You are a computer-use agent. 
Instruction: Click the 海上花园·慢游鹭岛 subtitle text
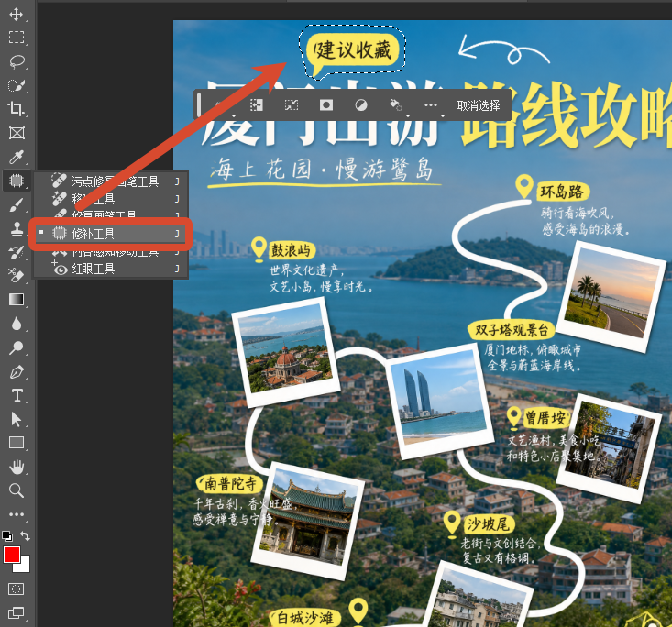click(x=323, y=169)
